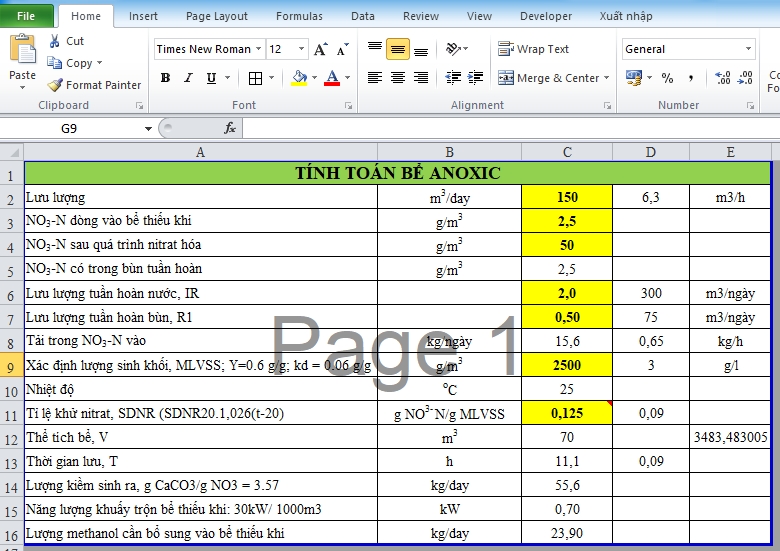Viewport: 780px width, 551px height.
Task: Click Insert Function fx icon
Action: click(229, 129)
